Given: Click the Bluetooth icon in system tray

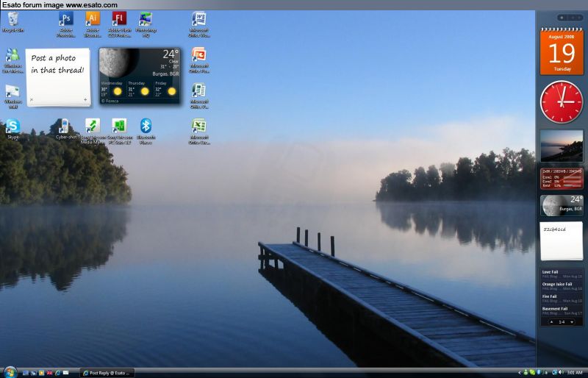Looking at the screenshot, I should pos(539,373).
